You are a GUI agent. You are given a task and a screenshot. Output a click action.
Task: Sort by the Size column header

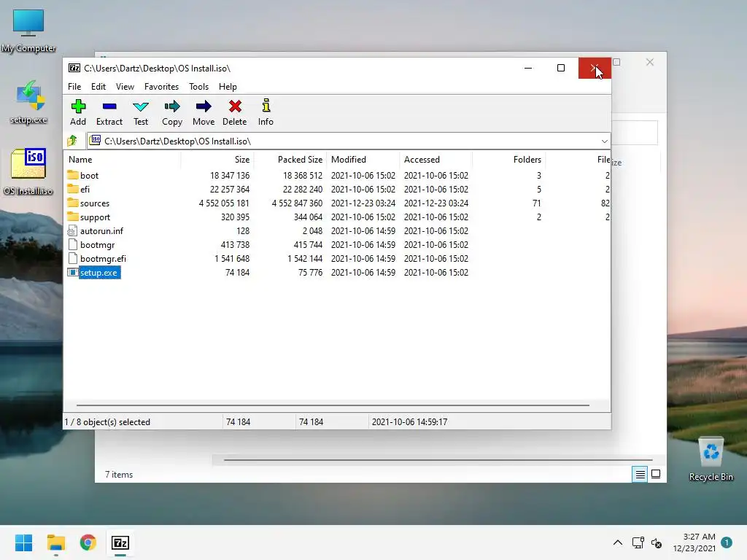click(217, 160)
